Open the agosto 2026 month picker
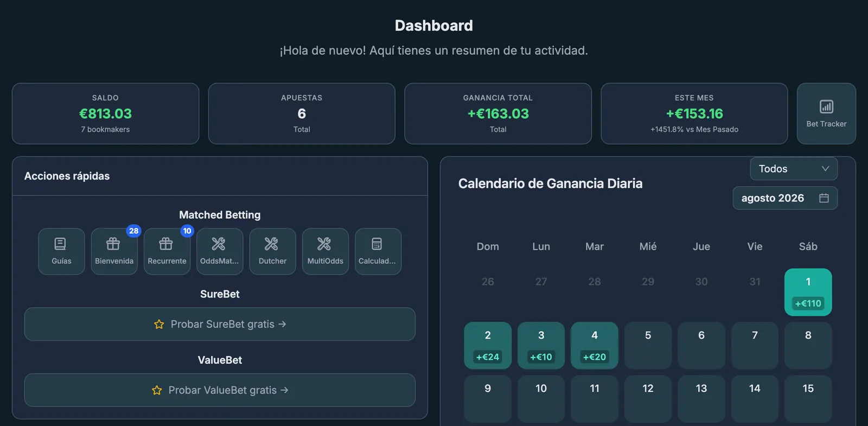The image size is (868, 426). tap(785, 198)
